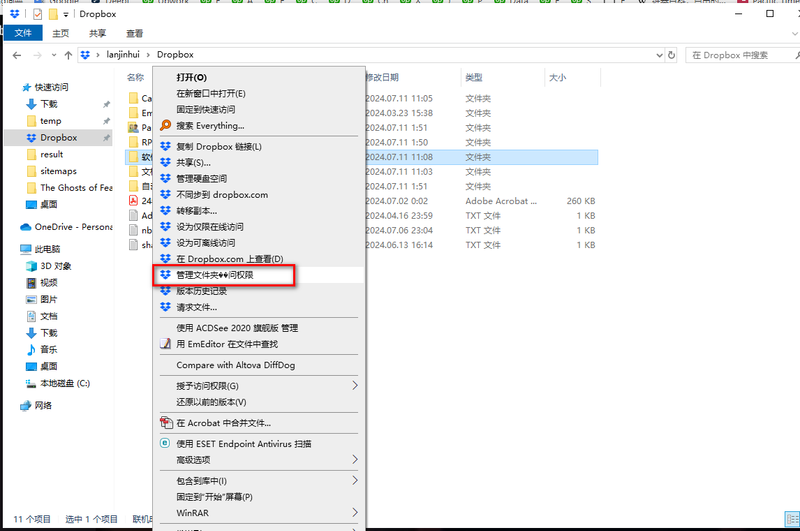The height and width of the screenshot is (531, 800).
Task: Open 3D 对象 in sidebar
Action: 56,266
